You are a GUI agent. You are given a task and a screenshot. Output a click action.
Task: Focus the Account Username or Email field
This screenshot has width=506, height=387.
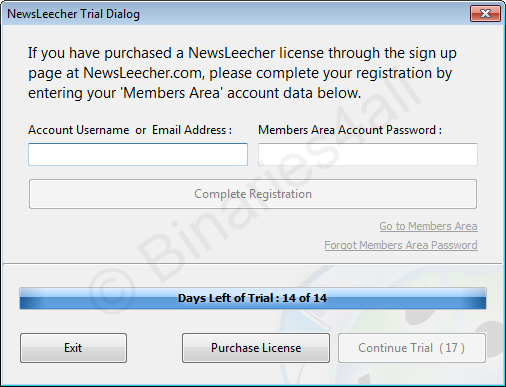[138, 154]
